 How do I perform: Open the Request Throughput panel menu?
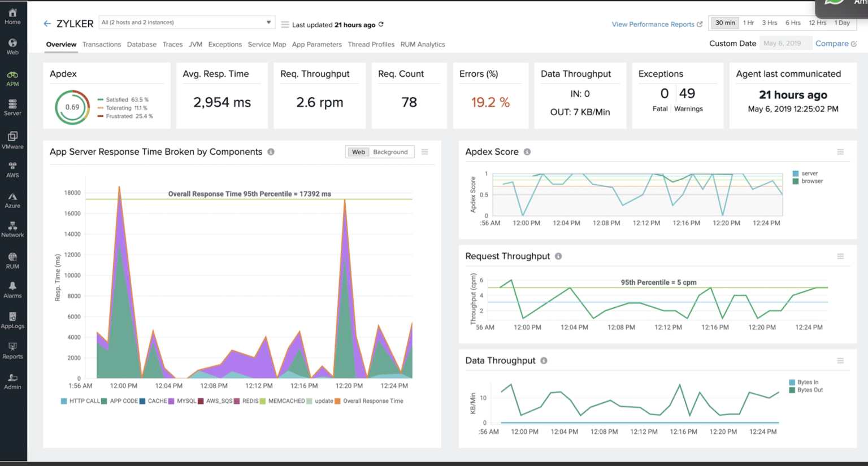(840, 256)
